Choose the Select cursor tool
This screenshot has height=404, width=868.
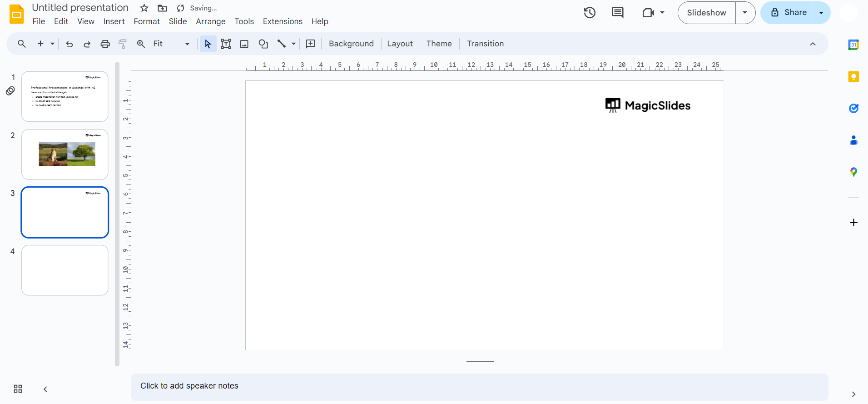[208, 44]
